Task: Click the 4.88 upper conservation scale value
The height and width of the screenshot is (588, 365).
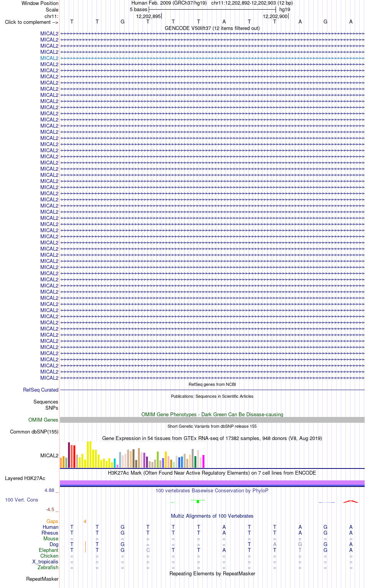Action: point(50,490)
